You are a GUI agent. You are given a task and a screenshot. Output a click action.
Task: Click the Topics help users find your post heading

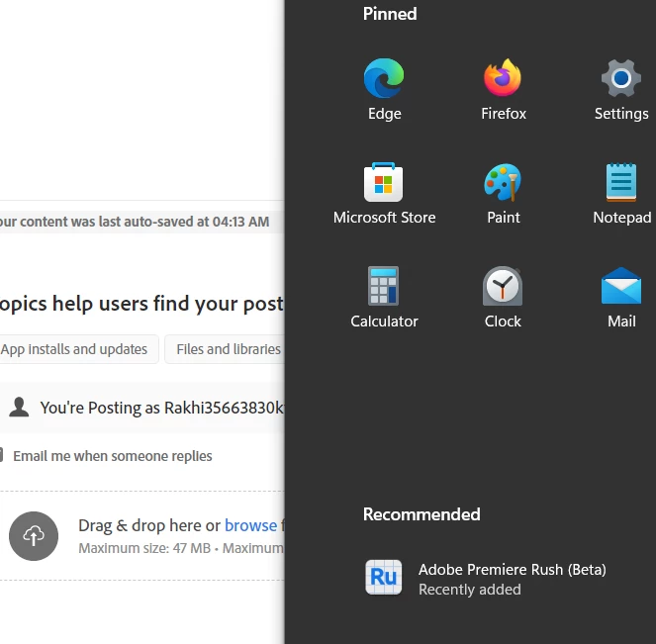(x=141, y=304)
